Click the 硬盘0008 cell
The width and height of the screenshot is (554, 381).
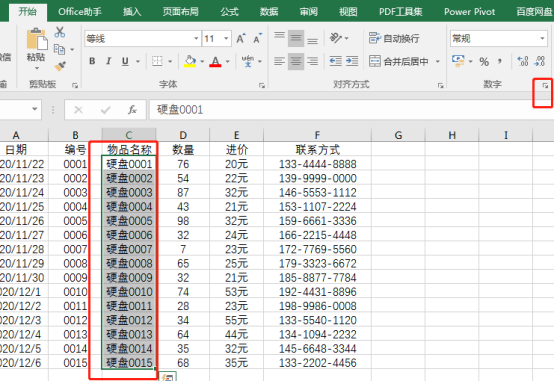point(129,263)
